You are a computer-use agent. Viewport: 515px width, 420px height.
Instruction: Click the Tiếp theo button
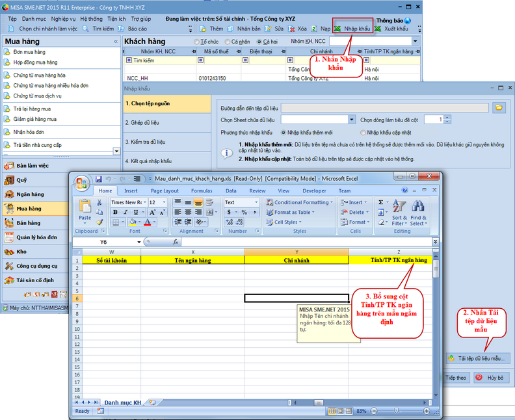(x=456, y=378)
